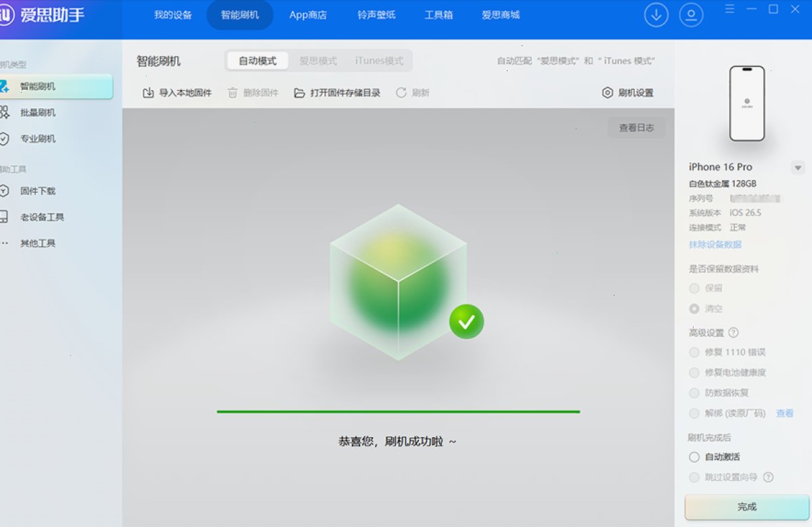Viewport: 812px width, 527px height.
Task: Select the 保留 data radio button
Action: click(694, 288)
